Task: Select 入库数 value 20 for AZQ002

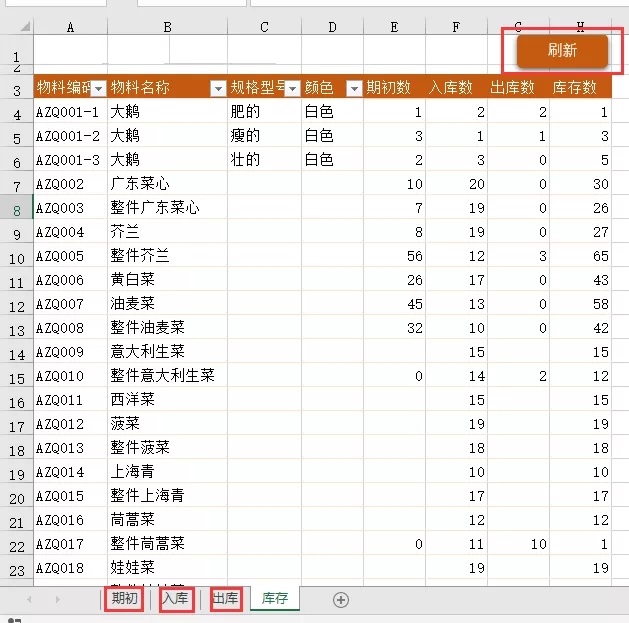Action: (x=456, y=183)
